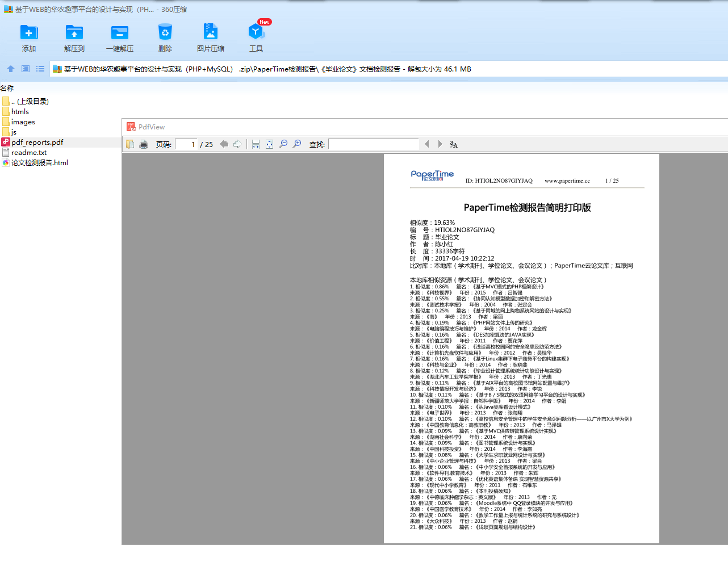Click the 长度：33336字符 line
728x566 pixels.
click(x=437, y=251)
